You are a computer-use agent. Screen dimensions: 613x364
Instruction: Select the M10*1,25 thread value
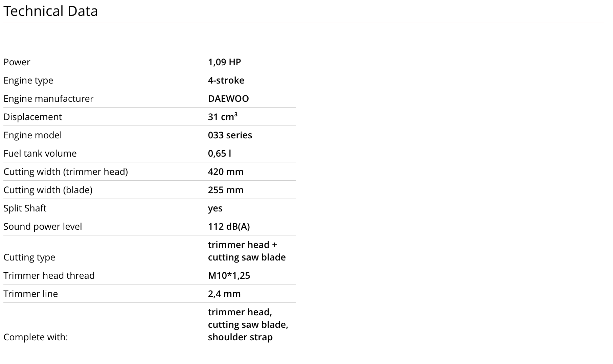[x=229, y=276]
